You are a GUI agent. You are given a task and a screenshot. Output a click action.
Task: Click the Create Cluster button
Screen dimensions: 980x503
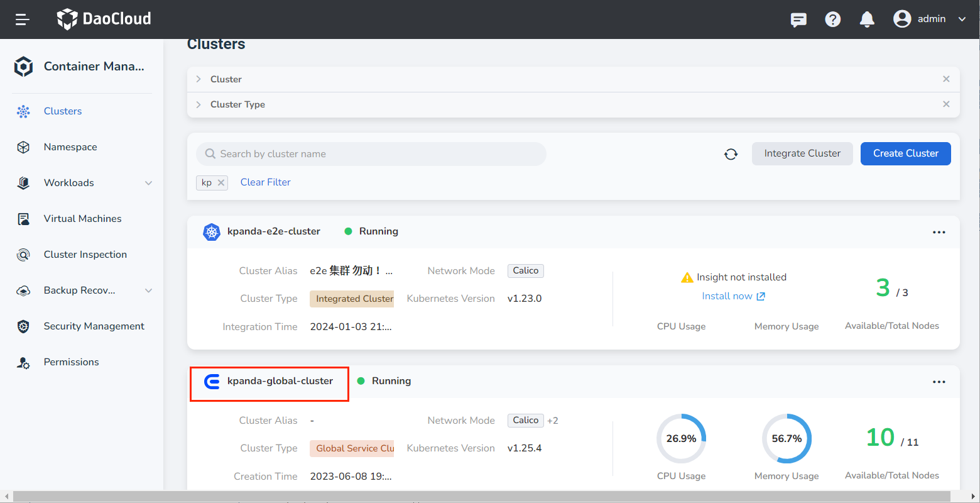point(905,153)
